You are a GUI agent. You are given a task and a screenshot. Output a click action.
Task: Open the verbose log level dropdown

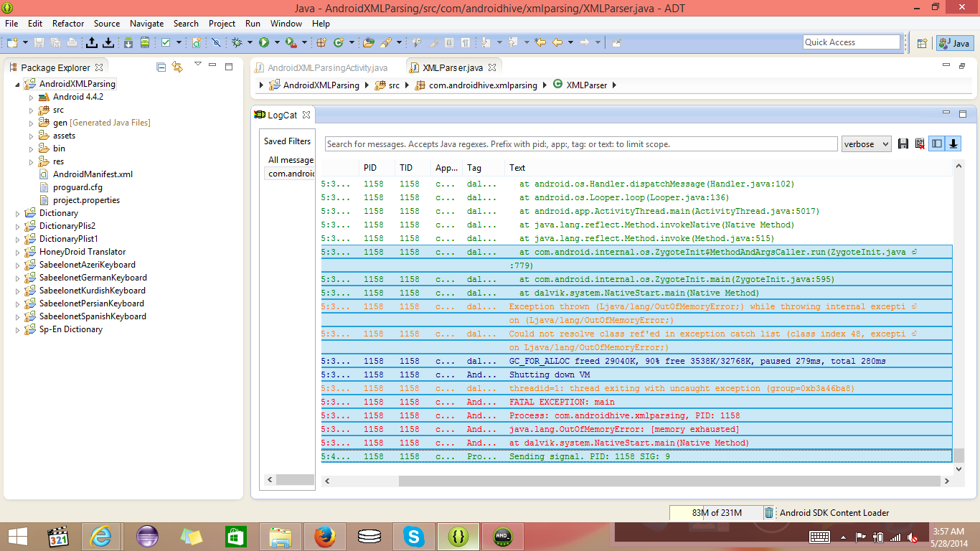pyautogui.click(x=867, y=144)
